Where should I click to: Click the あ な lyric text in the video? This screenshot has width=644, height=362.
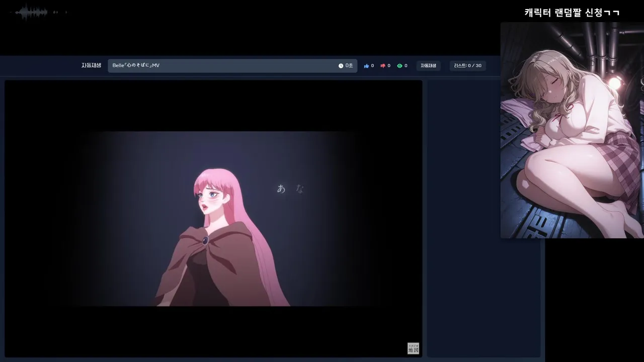[x=291, y=189]
